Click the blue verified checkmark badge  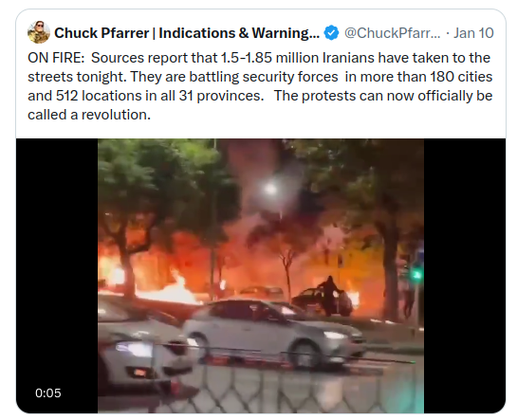[x=331, y=33]
